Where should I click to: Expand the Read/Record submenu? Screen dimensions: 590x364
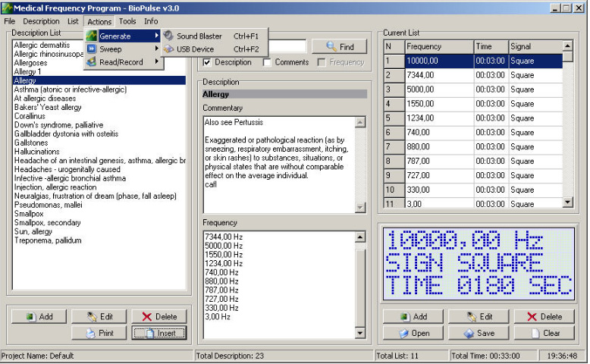click(x=157, y=62)
